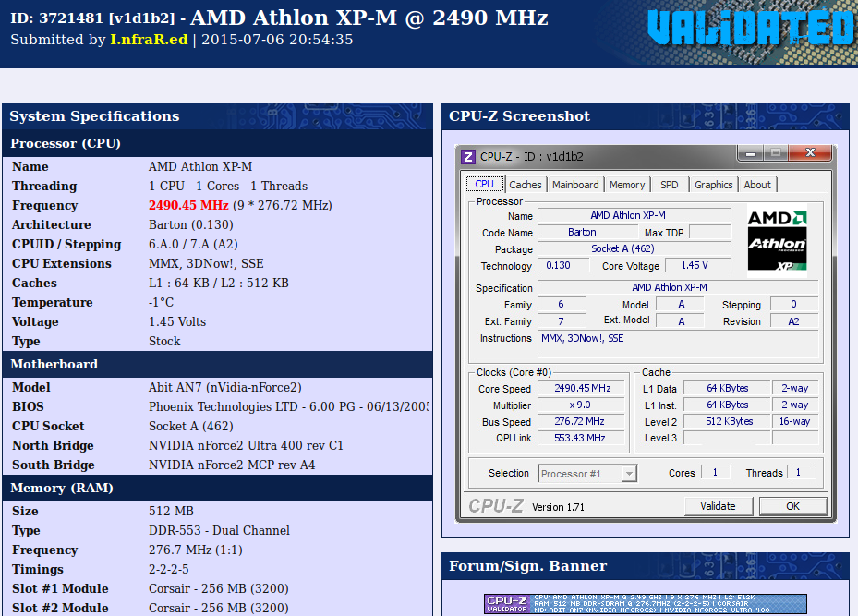This screenshot has width=858, height=616.
Task: Click the Instructions MMX, 3DNow!, SSE field
Action: click(678, 344)
